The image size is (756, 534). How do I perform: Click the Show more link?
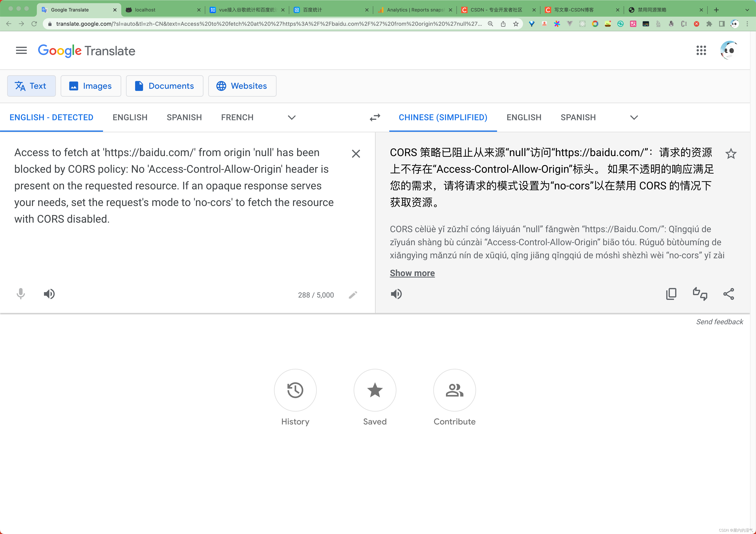pos(412,273)
